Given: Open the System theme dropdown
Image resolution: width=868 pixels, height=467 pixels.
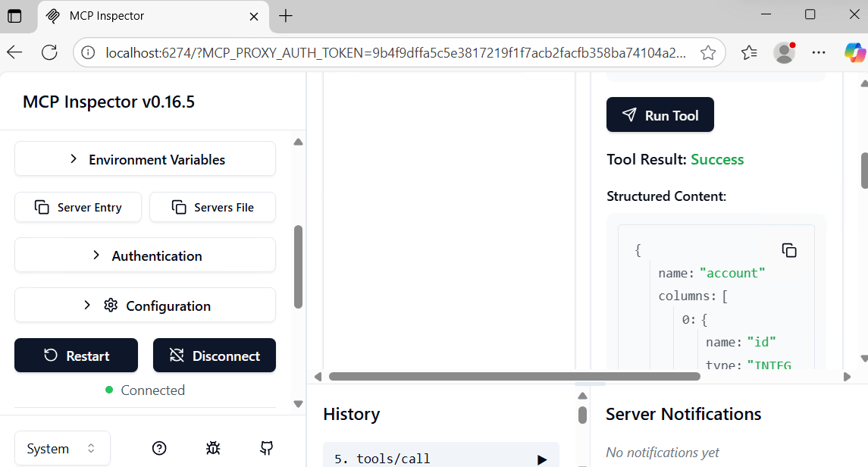Looking at the screenshot, I should coord(62,448).
